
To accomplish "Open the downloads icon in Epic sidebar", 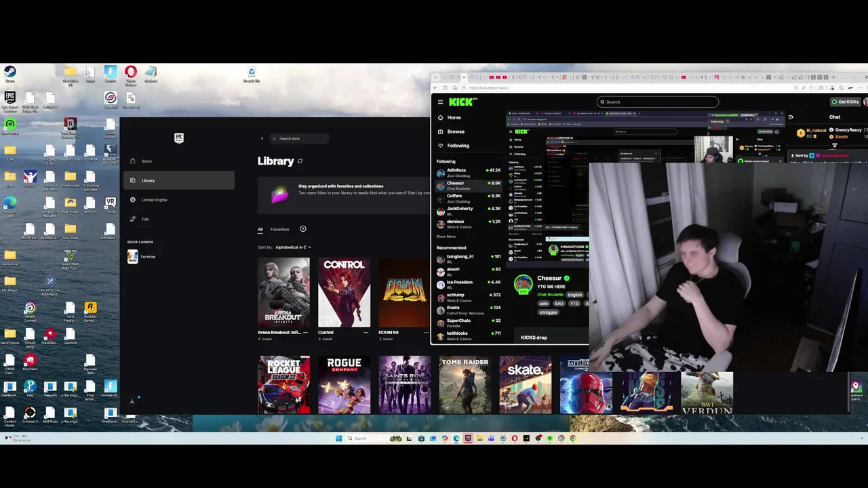I will click(x=132, y=401).
